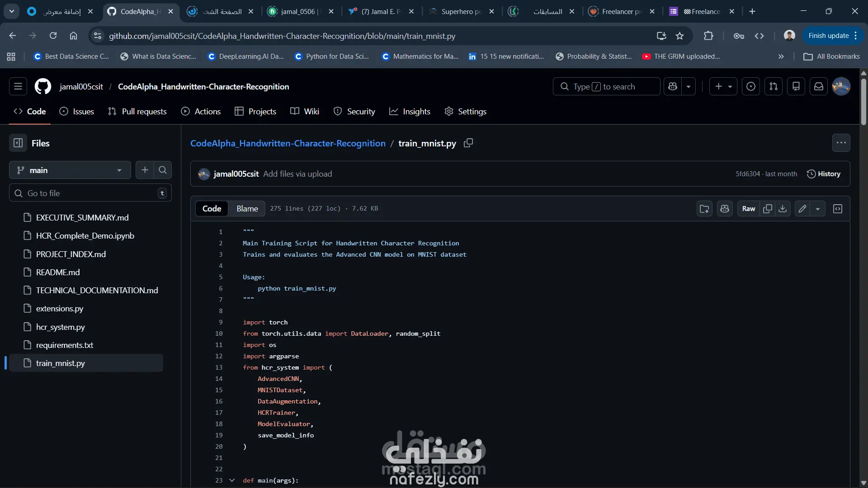Screen dimensions: 868x488
Task: Open the Pull requests tab
Action: [x=137, y=112]
